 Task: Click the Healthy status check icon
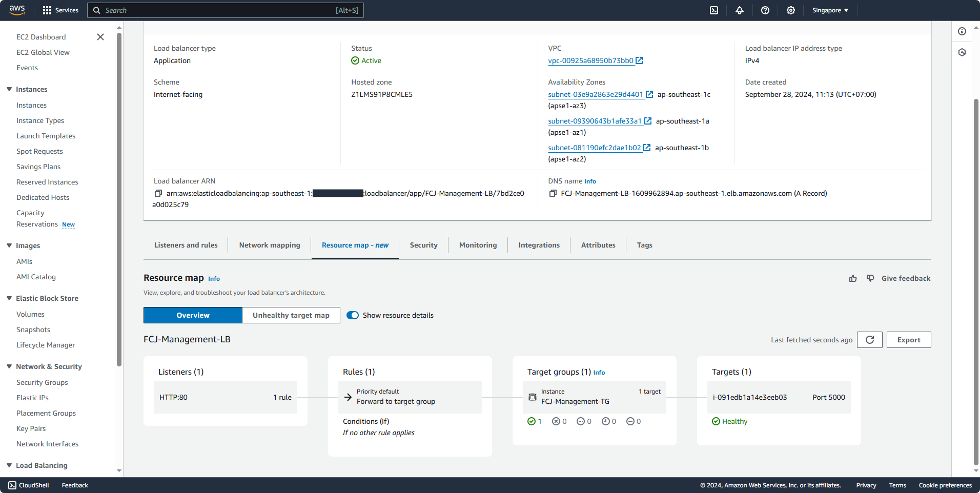(x=716, y=421)
